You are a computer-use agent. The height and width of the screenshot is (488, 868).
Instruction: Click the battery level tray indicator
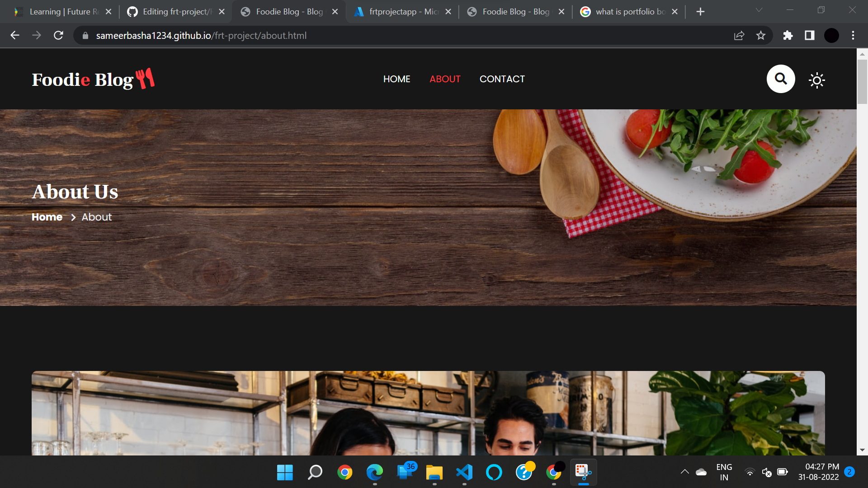(782, 473)
